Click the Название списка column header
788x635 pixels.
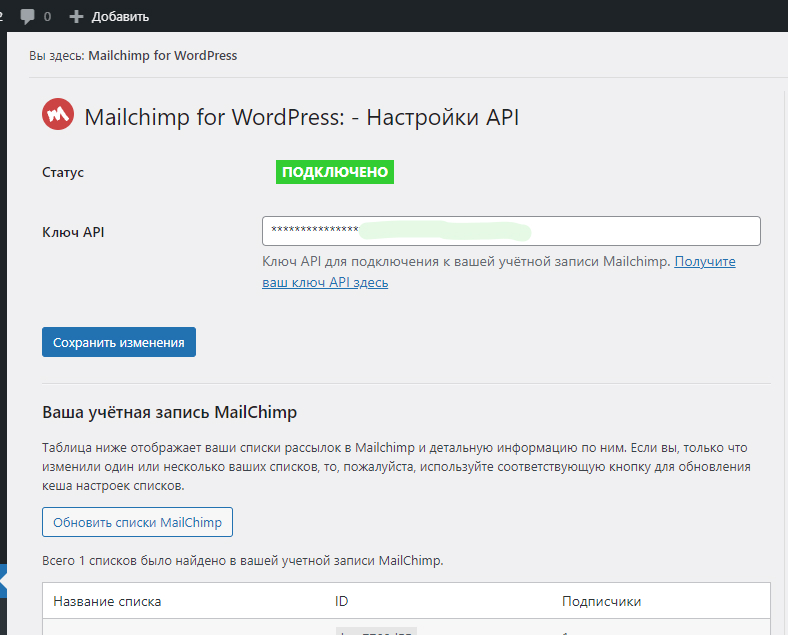[x=107, y=601]
